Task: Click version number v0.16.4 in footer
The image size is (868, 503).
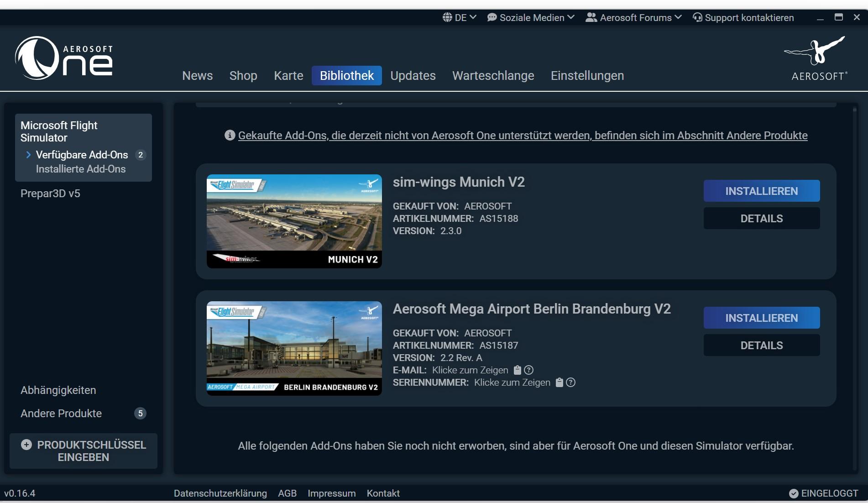Action: tap(20, 493)
